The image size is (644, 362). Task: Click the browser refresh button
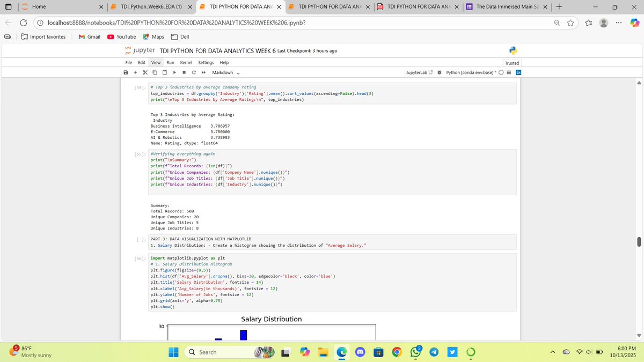click(x=24, y=23)
